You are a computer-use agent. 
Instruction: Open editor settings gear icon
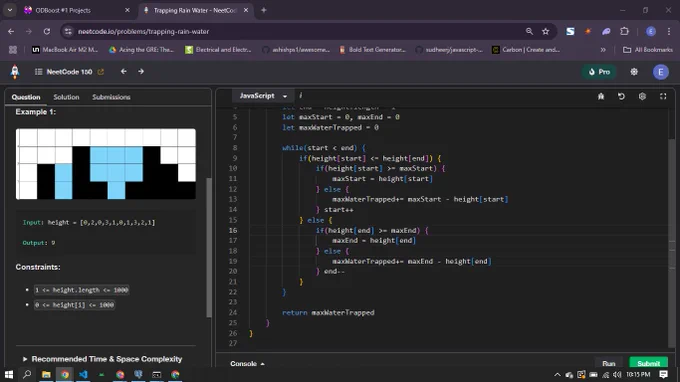(642, 96)
